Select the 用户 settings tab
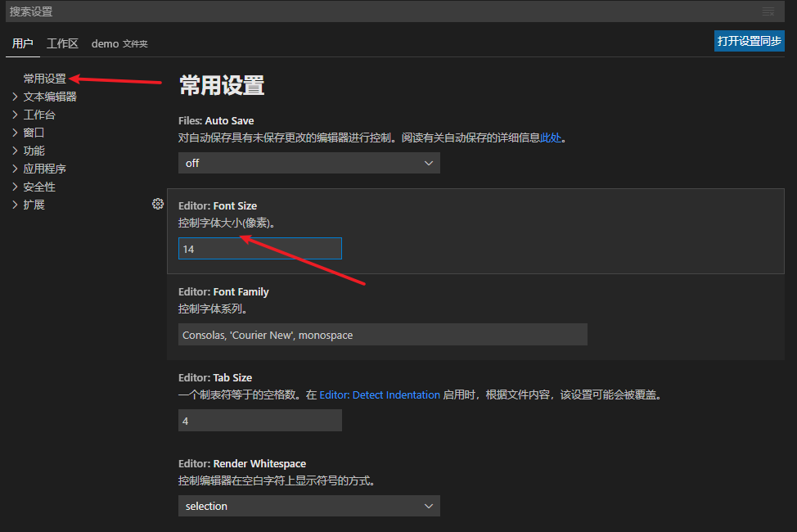The height and width of the screenshot is (532, 797). [22, 43]
